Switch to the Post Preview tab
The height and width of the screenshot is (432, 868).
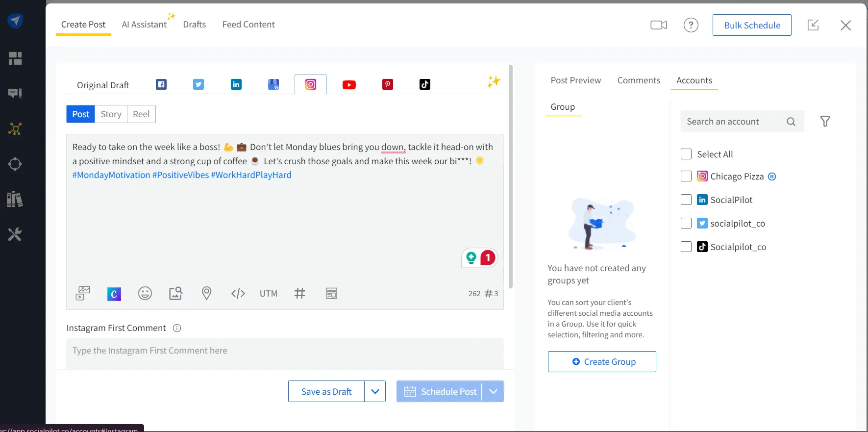click(575, 80)
